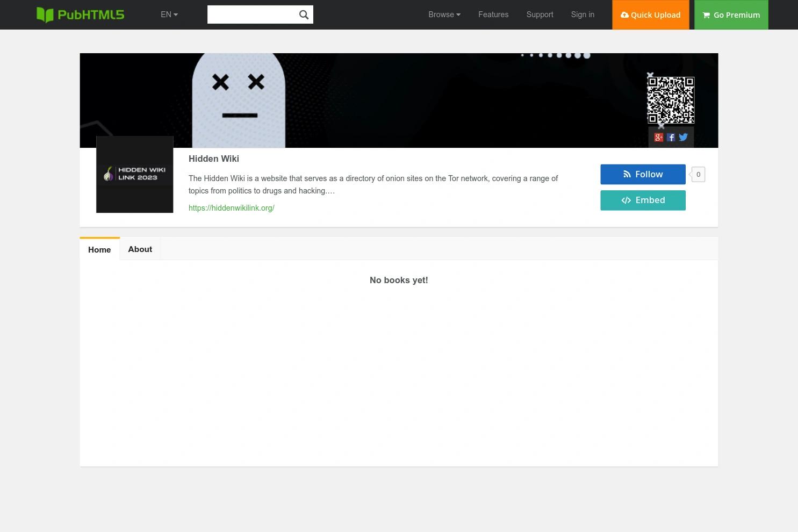Click the 'No books yet!' message
Image resolution: width=798 pixels, height=532 pixels.
[399, 280]
